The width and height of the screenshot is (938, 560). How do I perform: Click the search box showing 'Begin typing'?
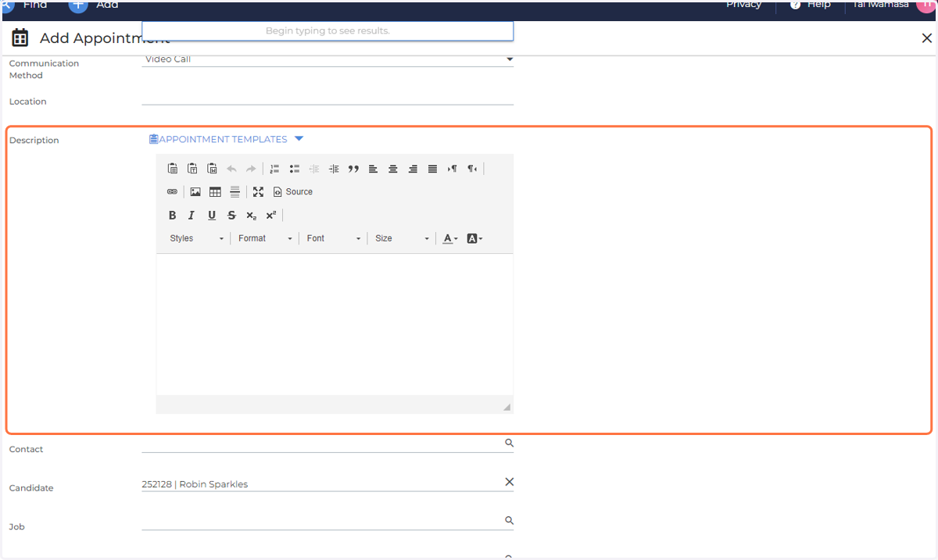328,31
